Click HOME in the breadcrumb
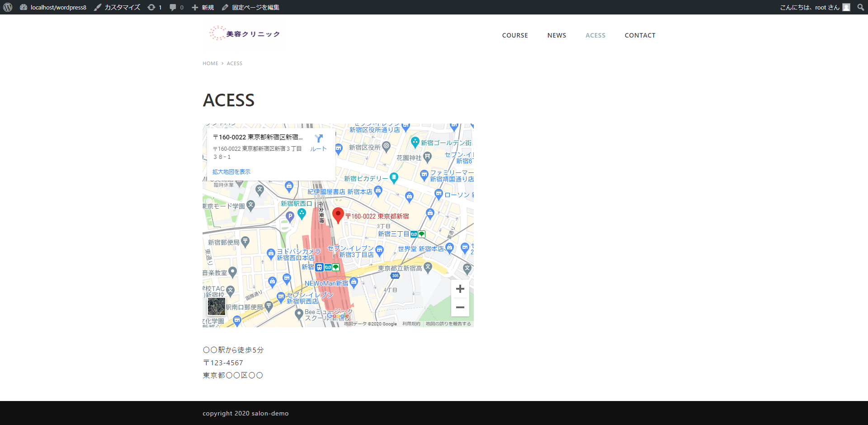The height and width of the screenshot is (425, 868). tap(210, 63)
